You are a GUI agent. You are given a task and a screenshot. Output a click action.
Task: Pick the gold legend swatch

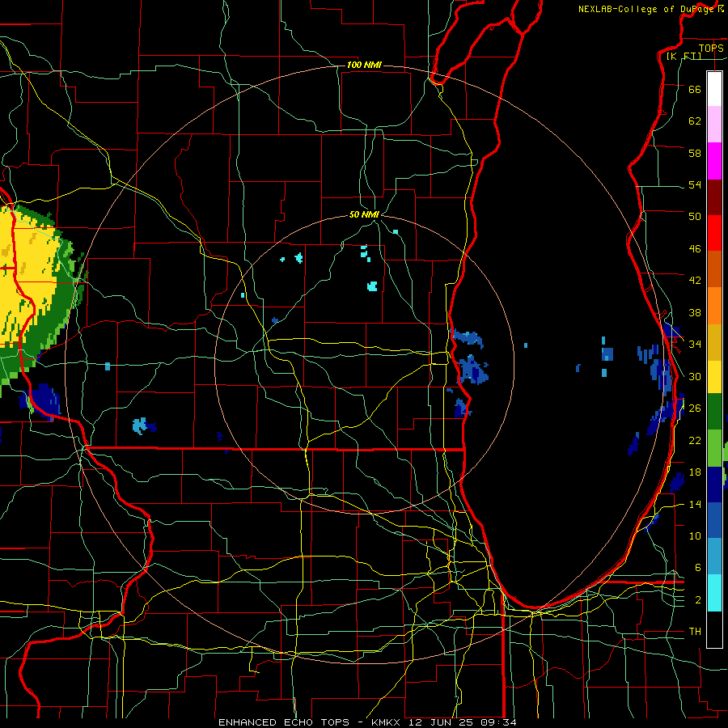(x=714, y=342)
